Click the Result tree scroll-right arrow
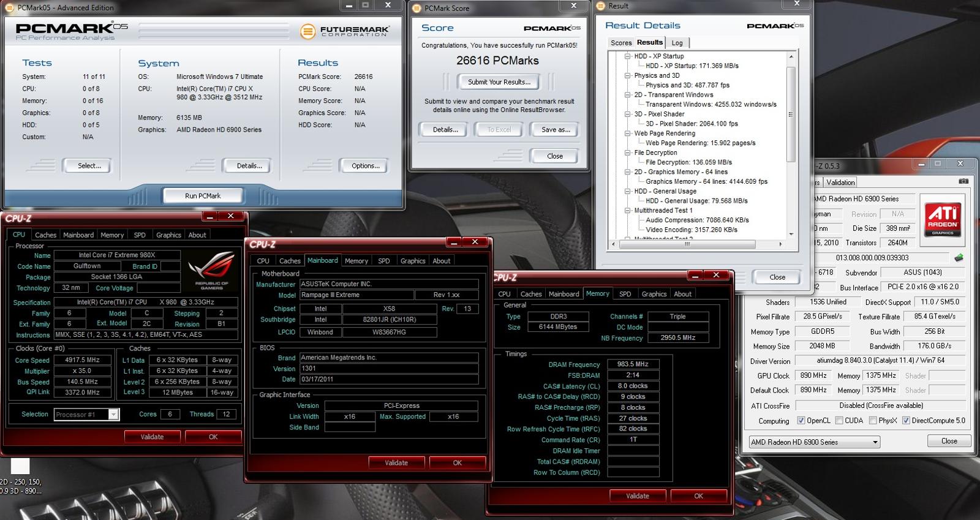 click(780, 244)
